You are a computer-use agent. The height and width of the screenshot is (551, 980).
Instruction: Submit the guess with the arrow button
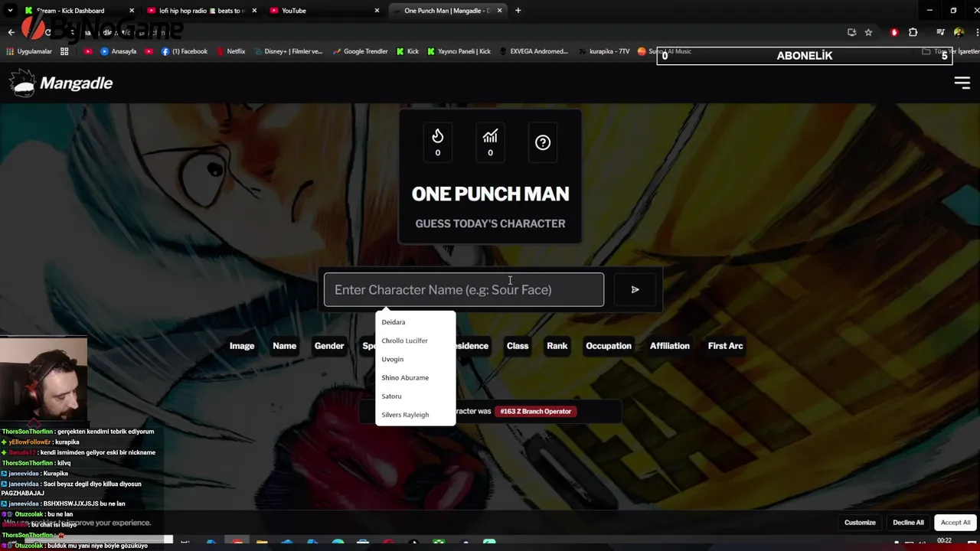tap(635, 289)
